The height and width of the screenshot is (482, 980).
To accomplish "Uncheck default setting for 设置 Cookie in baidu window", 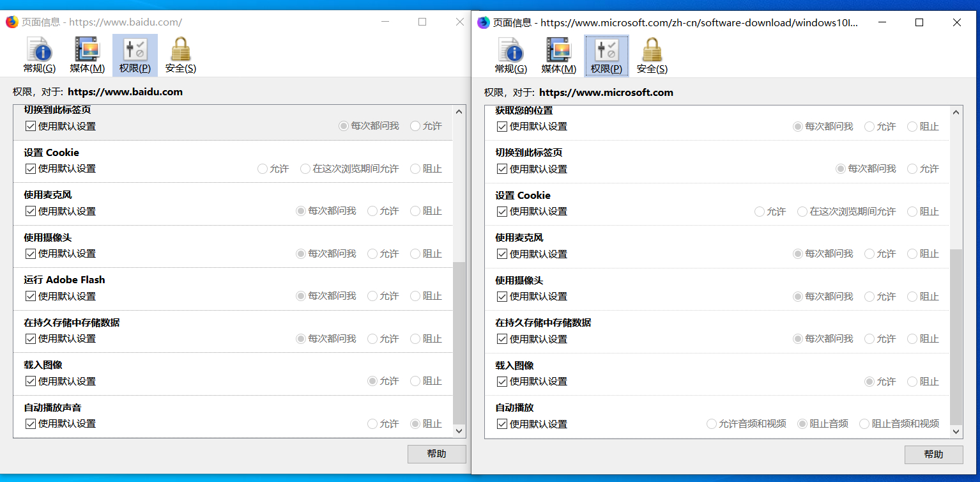I will [x=30, y=169].
